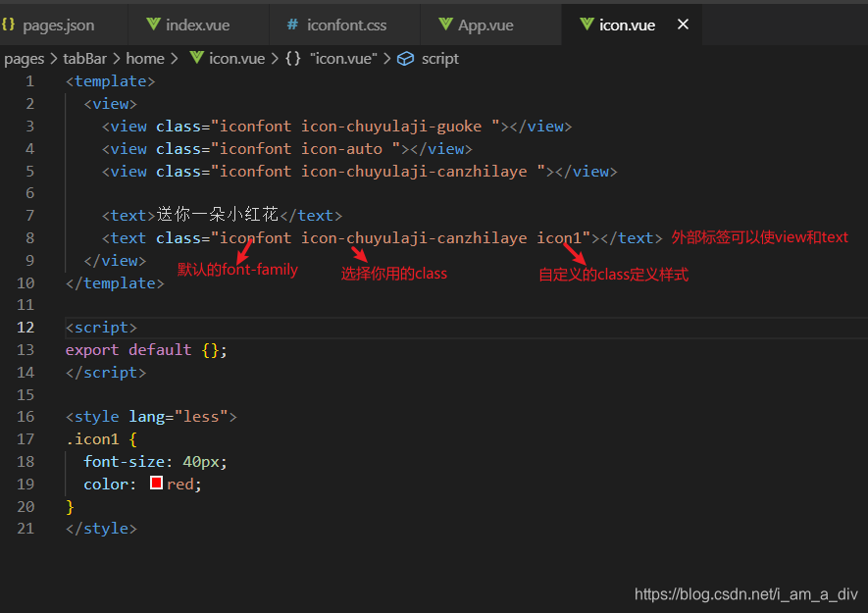
Task: Click the cube icon beside script breadcrumb
Action: pos(406,59)
